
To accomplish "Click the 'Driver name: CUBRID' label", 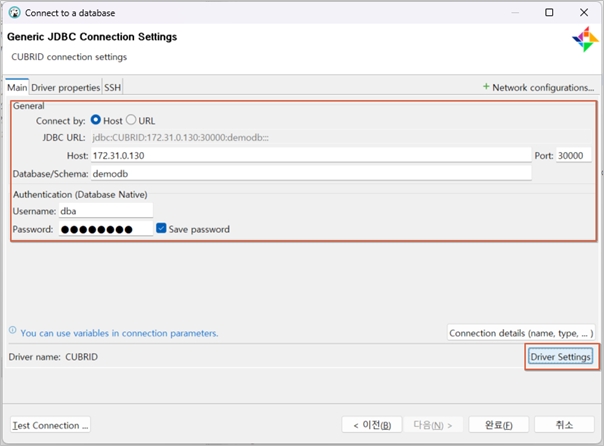I will tap(53, 357).
